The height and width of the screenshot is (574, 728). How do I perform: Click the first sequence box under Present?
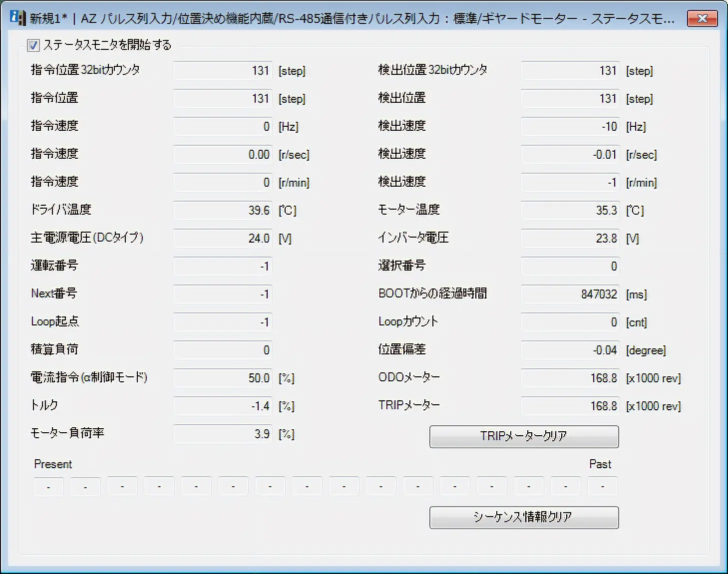click(x=48, y=486)
